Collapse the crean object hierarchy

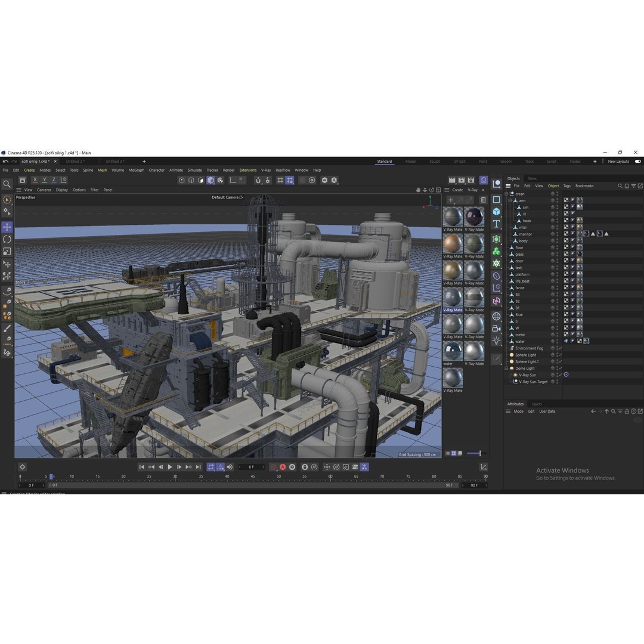(x=506, y=194)
